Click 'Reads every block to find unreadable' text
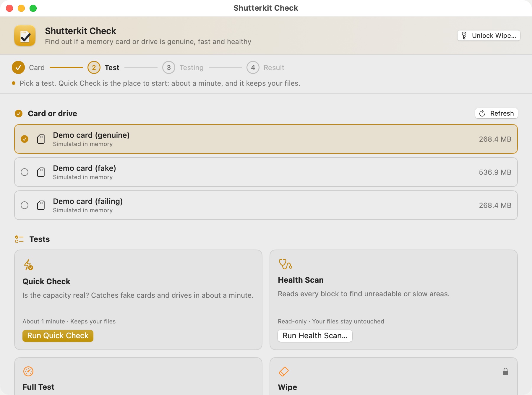532x395 pixels. pyautogui.click(x=364, y=294)
